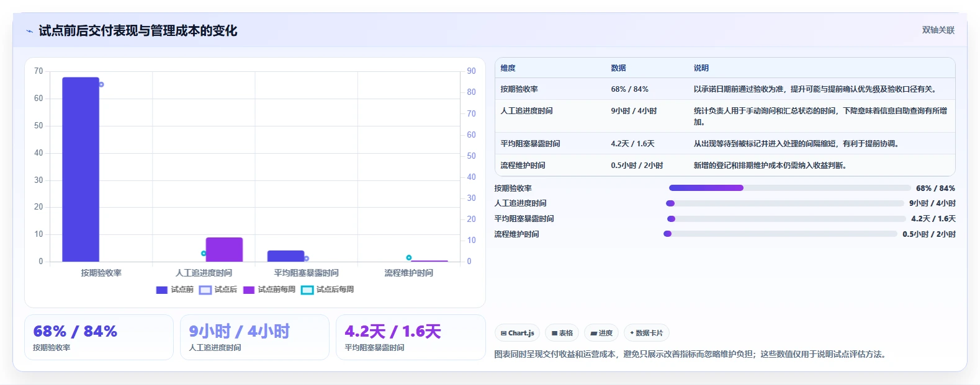Toggle the 试点前每周 legend entry

(269, 290)
